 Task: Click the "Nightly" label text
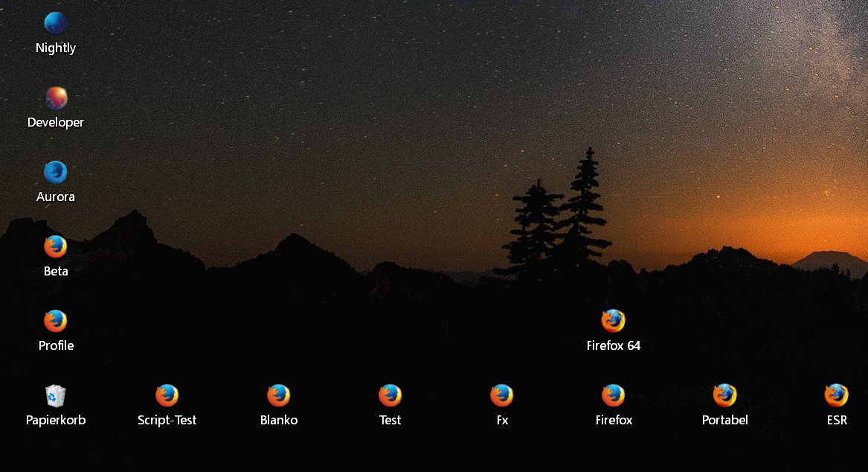pyautogui.click(x=55, y=48)
